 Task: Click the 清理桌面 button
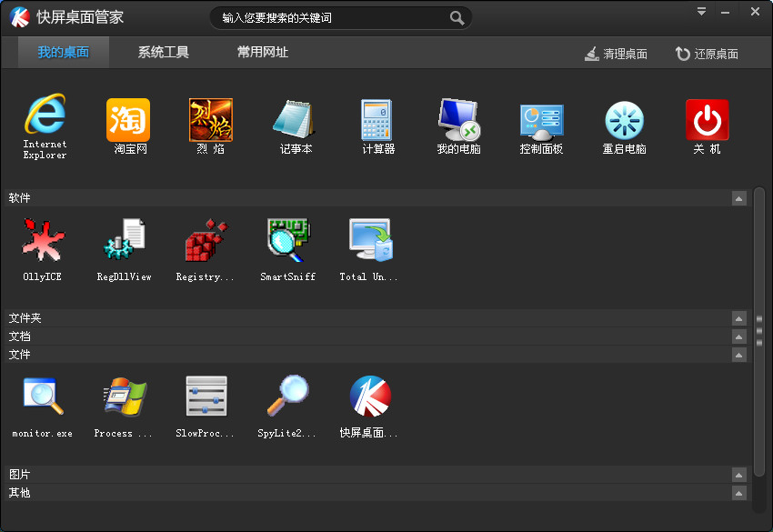[616, 54]
